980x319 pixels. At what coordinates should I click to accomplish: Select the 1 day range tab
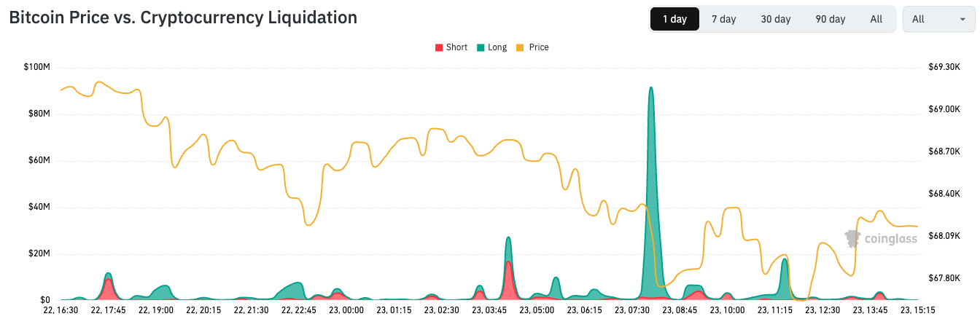[x=674, y=20]
